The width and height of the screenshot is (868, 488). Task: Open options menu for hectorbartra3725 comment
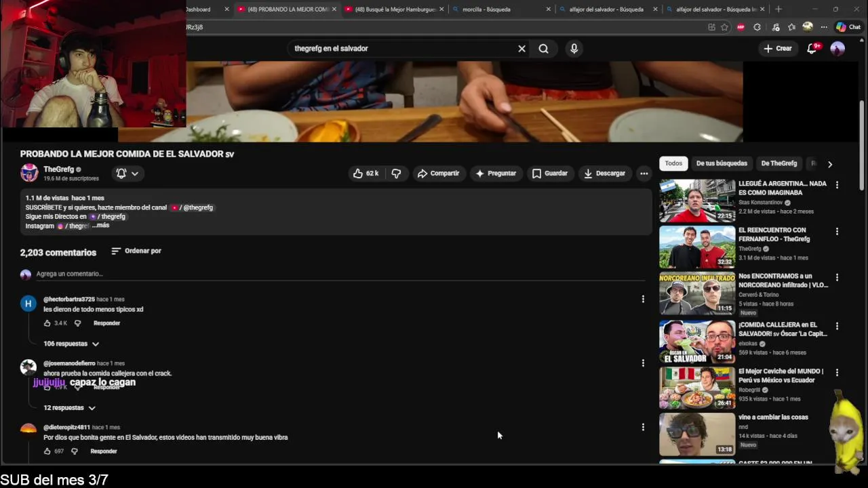click(643, 299)
